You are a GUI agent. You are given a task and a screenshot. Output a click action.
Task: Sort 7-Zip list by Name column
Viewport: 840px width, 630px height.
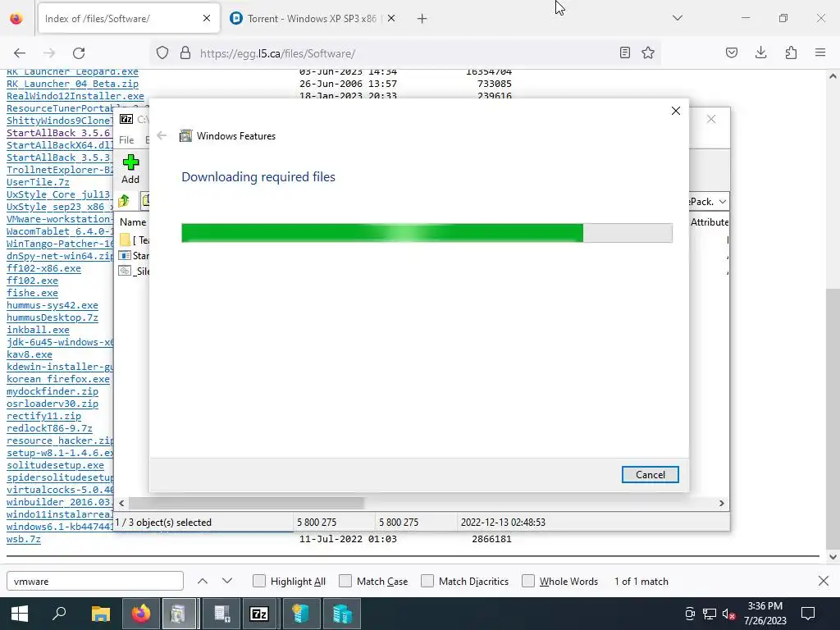click(133, 221)
